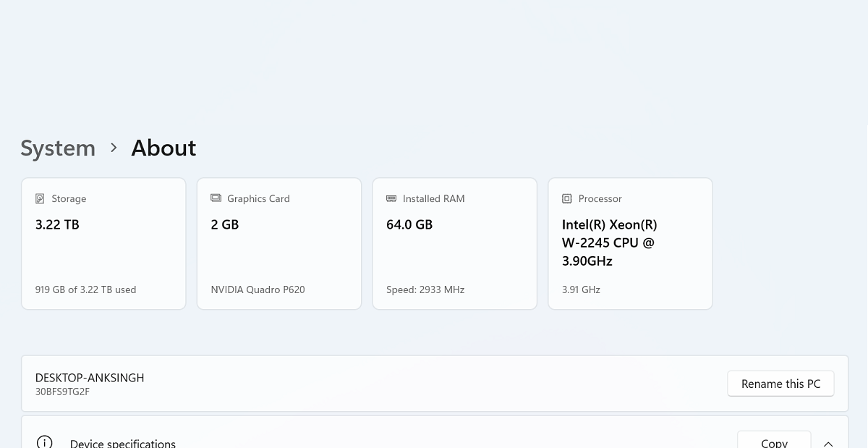Select the 64.0 GB installed RAM value
Image resolution: width=868 pixels, height=448 pixels.
(x=409, y=224)
